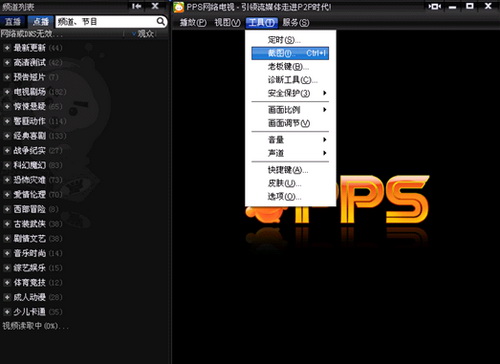Choose 皮肤(U)... menu entry
The height and width of the screenshot is (364, 500).
click(290, 183)
